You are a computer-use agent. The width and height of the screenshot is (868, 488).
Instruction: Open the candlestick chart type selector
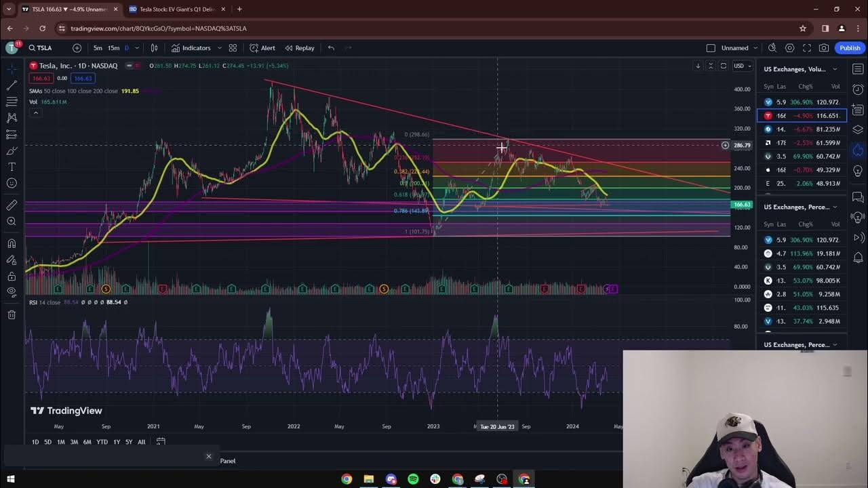[154, 48]
